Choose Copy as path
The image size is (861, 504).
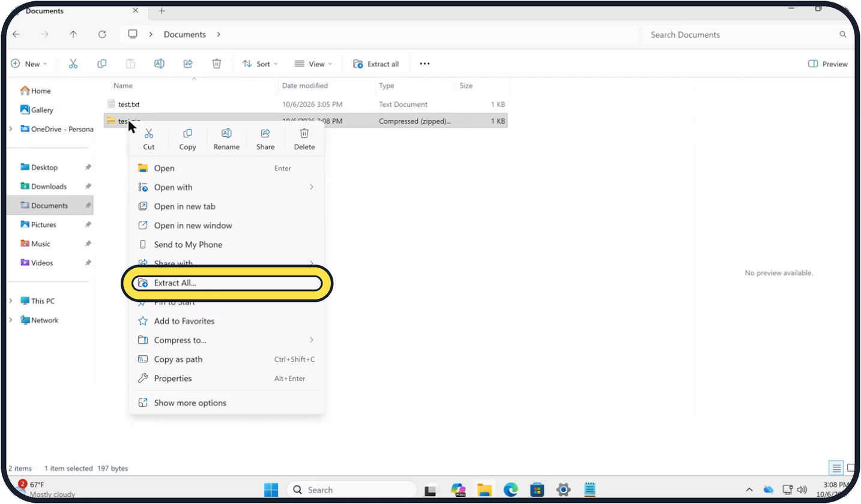(226, 359)
